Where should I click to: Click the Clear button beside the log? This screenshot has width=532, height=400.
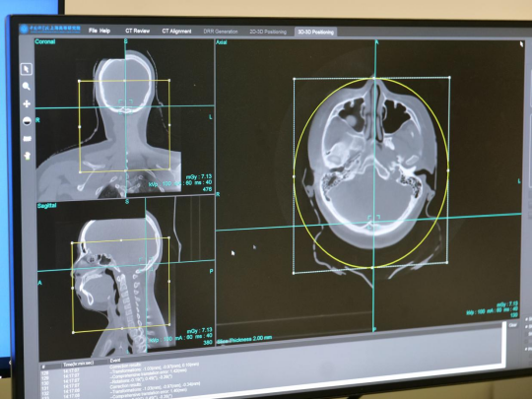[512, 325]
